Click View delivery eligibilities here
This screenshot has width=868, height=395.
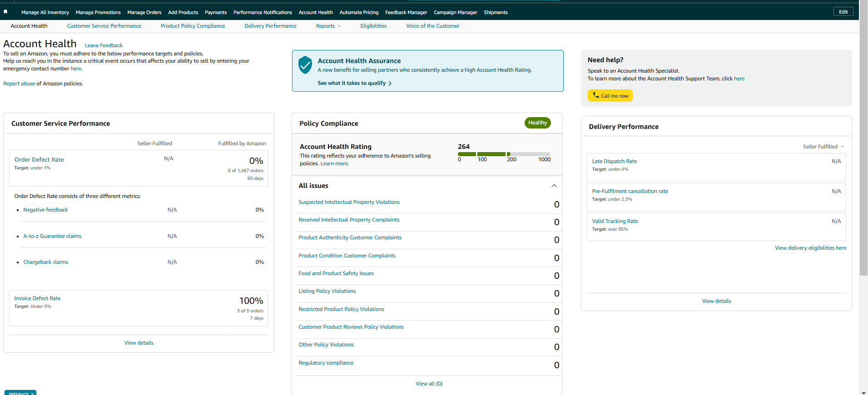810,248
